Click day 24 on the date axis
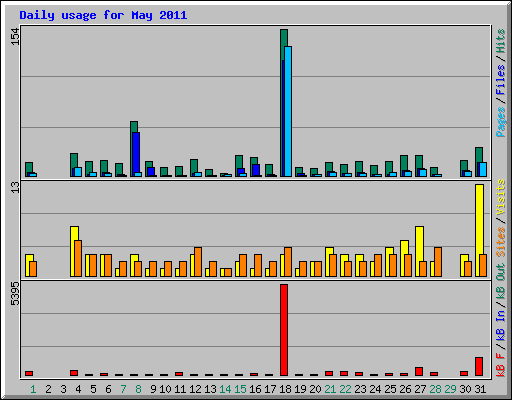Image resolution: width=512 pixels, height=400 pixels. coord(375,389)
